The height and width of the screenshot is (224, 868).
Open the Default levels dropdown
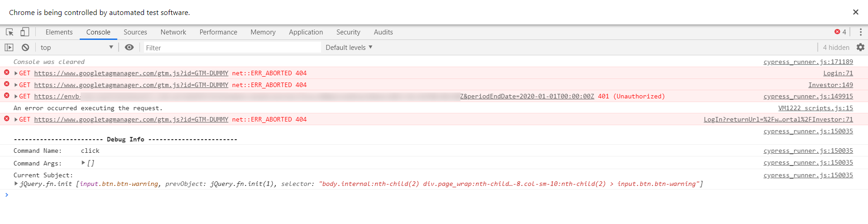349,48
